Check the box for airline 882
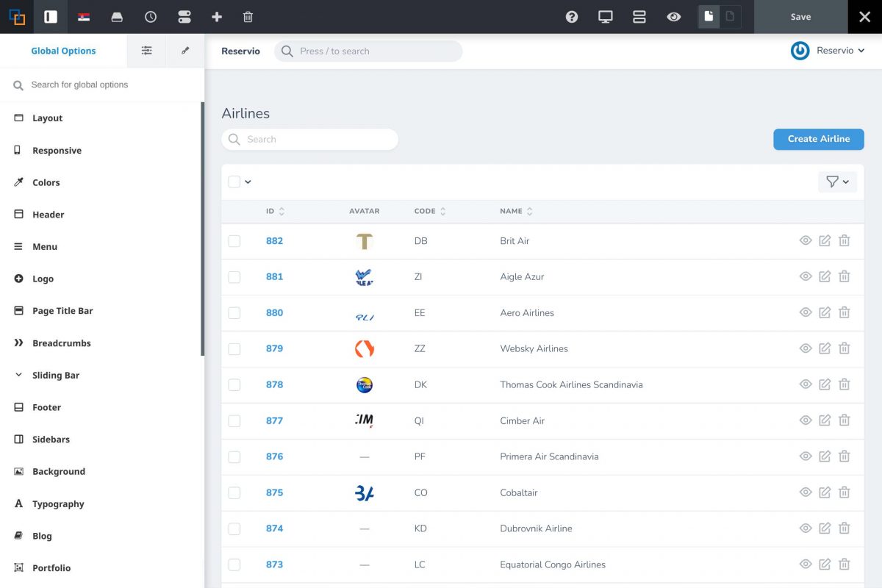Screen dimensions: 882x588 (234, 241)
